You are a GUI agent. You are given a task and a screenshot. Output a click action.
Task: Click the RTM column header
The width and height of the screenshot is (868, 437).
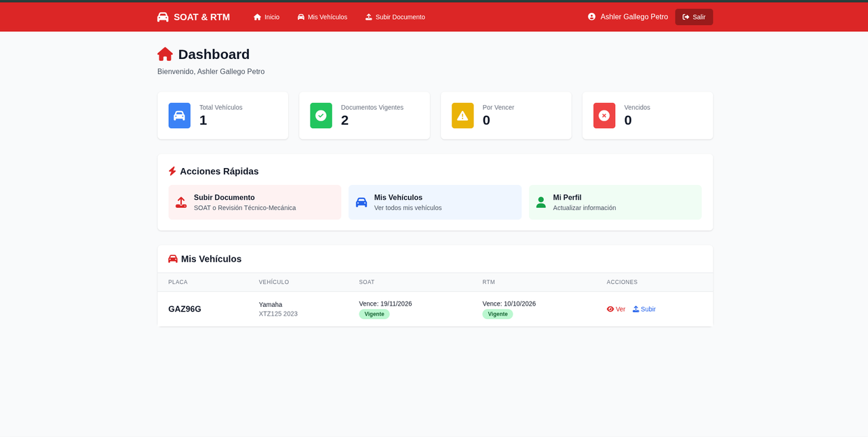coord(489,282)
